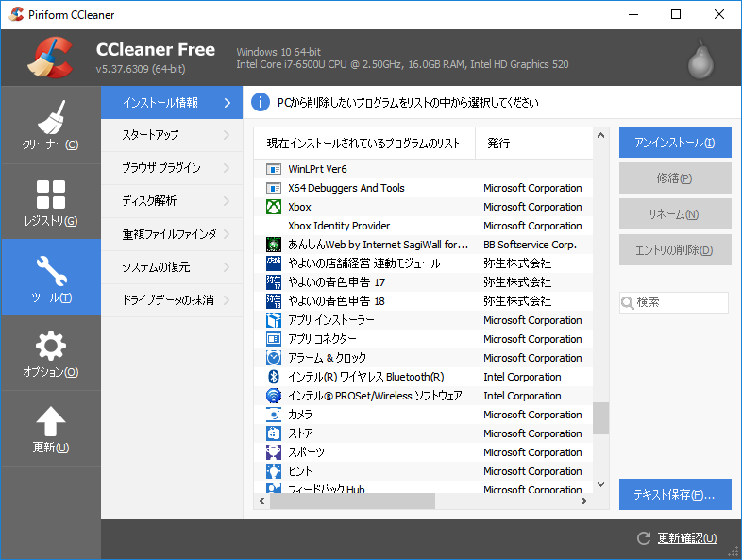742x560 pixels.
Task: Maximize the CCleaner window
Action: pos(676,14)
